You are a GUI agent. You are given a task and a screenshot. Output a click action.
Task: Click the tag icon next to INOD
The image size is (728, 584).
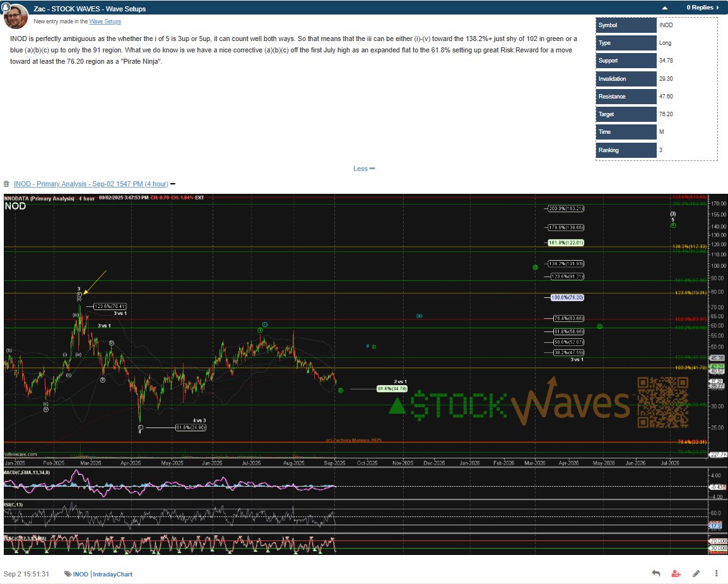point(68,575)
